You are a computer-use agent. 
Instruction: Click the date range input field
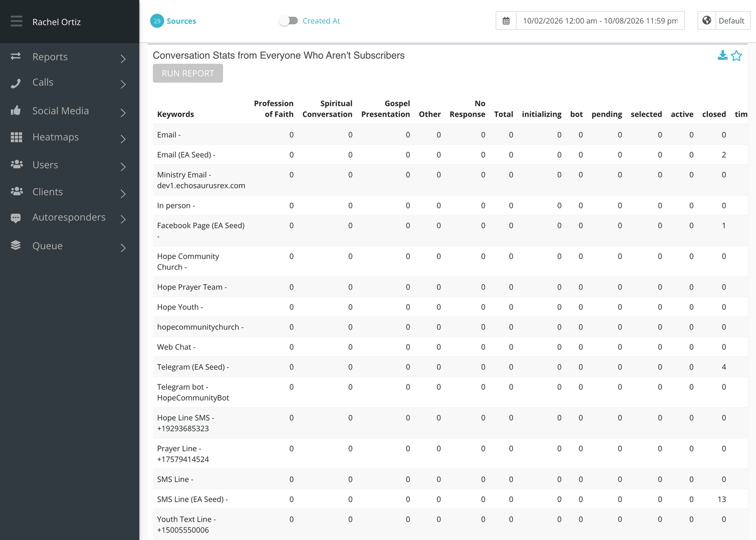600,21
